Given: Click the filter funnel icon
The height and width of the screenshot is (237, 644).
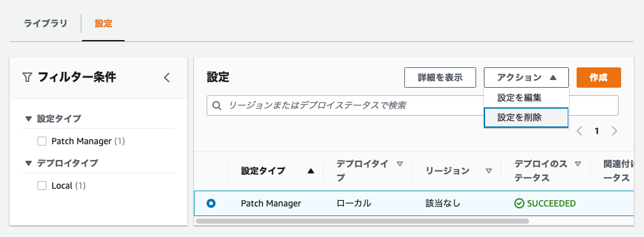Looking at the screenshot, I should coord(27,77).
